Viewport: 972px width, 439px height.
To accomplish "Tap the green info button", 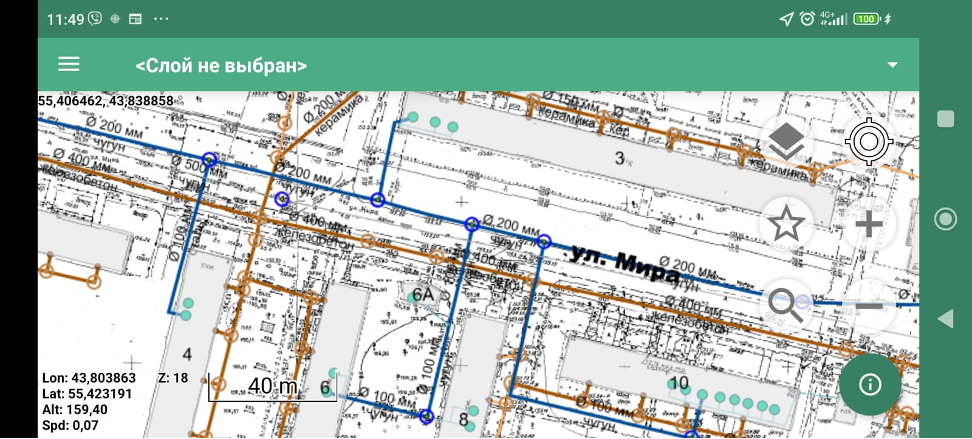I will tap(868, 385).
